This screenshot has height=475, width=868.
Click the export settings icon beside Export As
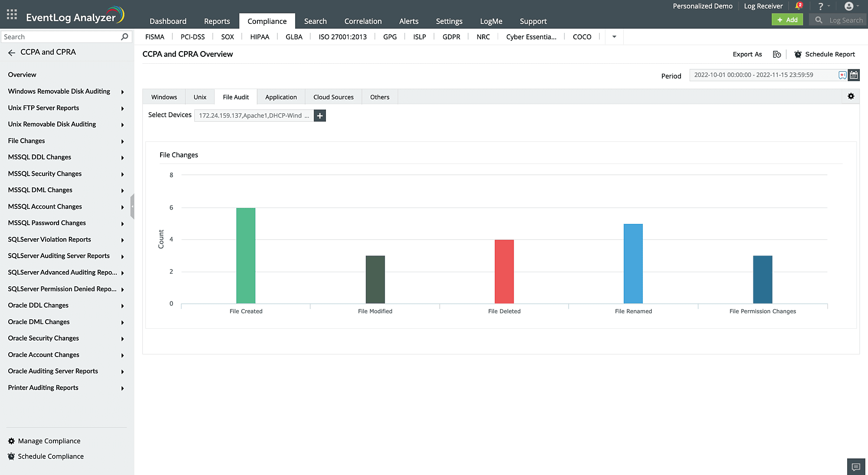tap(777, 54)
